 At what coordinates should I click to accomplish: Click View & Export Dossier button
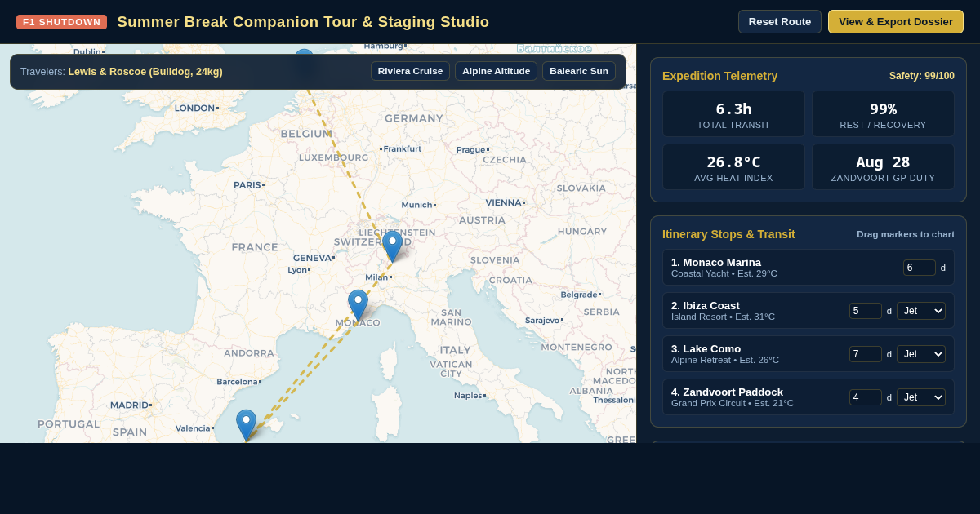point(896,22)
